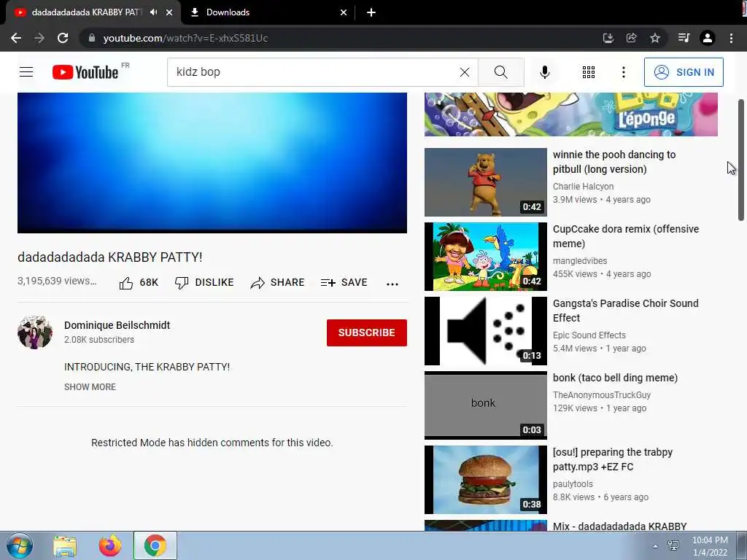Clear the search box with X
Viewport: 747px width, 560px height.
(x=465, y=72)
